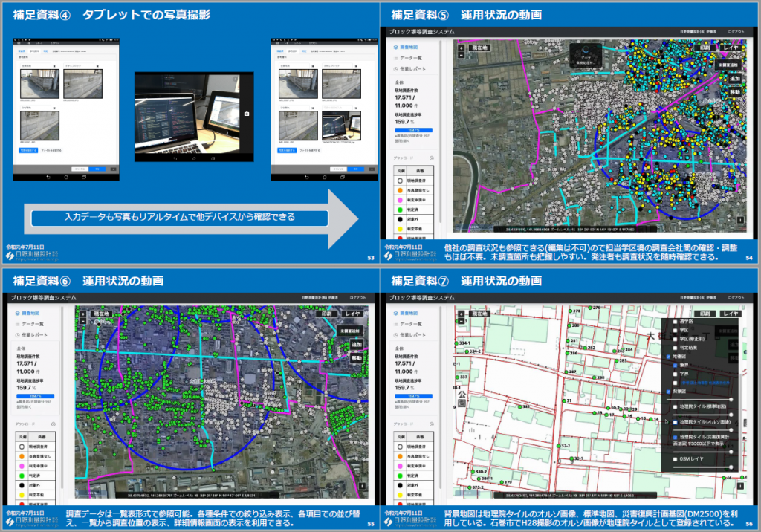Screen dimensions: 761x532
Task: Click the info 'i' icon on the 補足資料⑦ map
Action: point(740,485)
